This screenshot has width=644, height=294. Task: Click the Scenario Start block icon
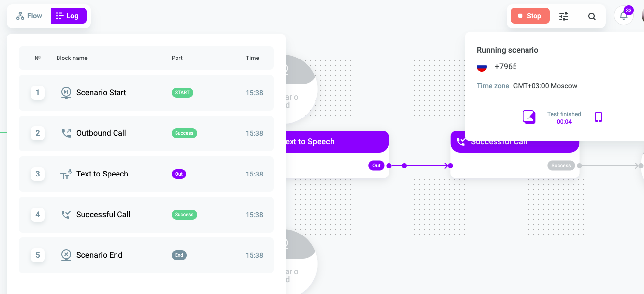[x=66, y=93]
